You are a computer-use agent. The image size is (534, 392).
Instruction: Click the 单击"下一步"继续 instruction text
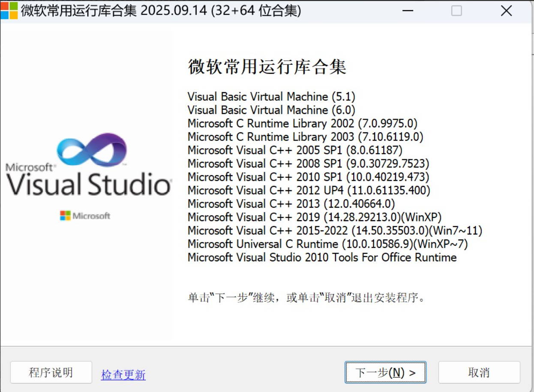(x=307, y=297)
